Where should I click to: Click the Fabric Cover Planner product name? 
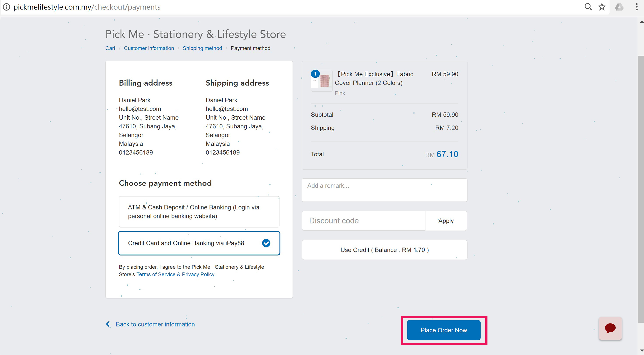[x=374, y=78]
